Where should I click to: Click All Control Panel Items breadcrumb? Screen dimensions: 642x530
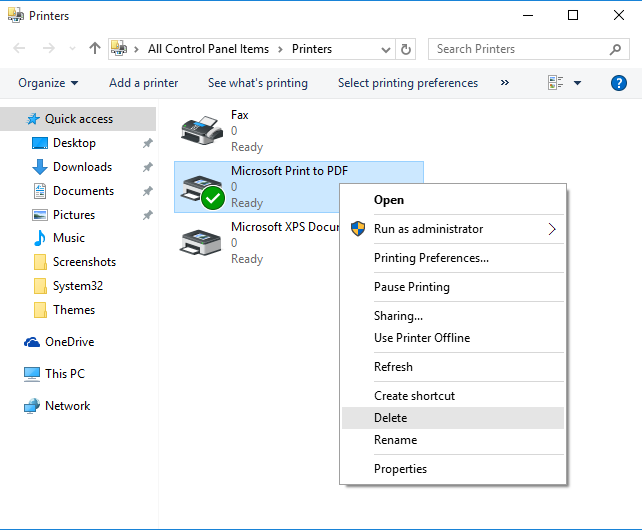(208, 49)
